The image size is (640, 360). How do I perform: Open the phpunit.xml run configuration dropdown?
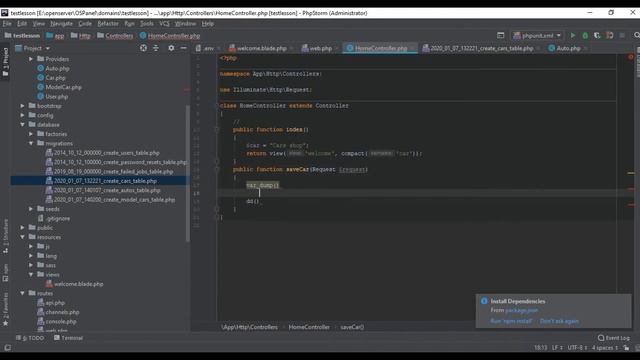[537, 36]
